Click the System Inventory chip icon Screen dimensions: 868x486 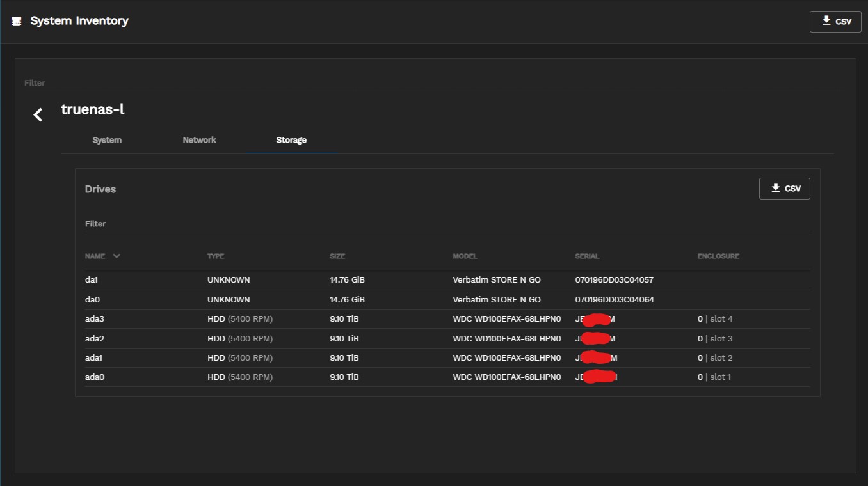17,21
